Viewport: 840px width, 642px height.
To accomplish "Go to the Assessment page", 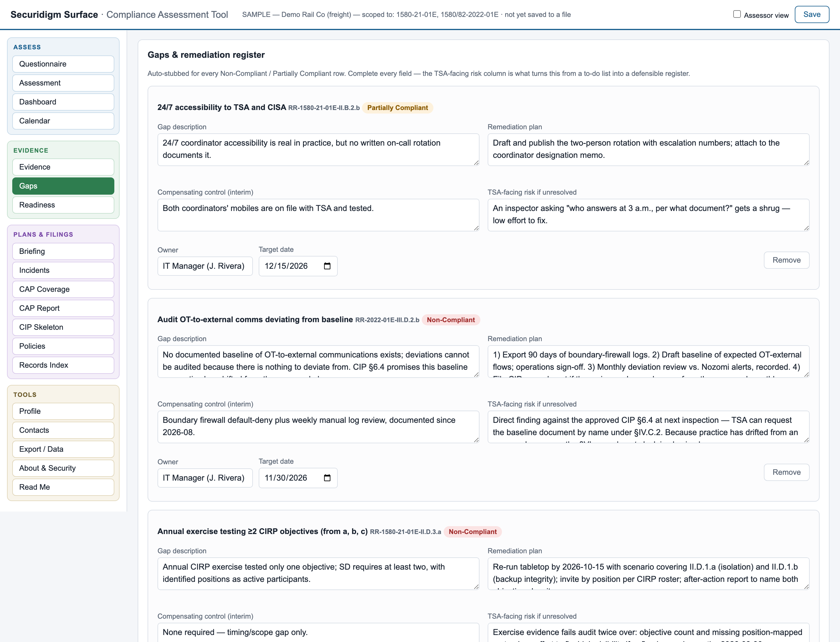I will [63, 83].
